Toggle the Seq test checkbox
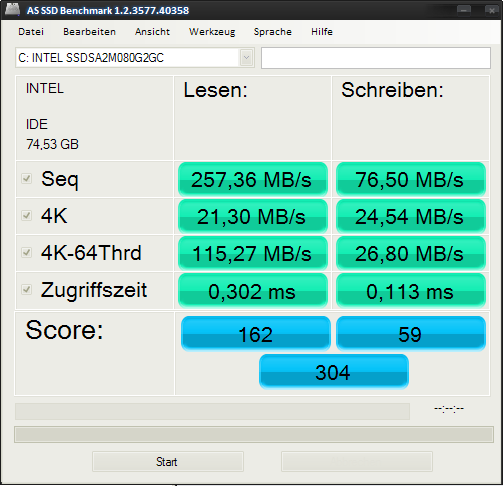503x486 pixels. pos(26,179)
